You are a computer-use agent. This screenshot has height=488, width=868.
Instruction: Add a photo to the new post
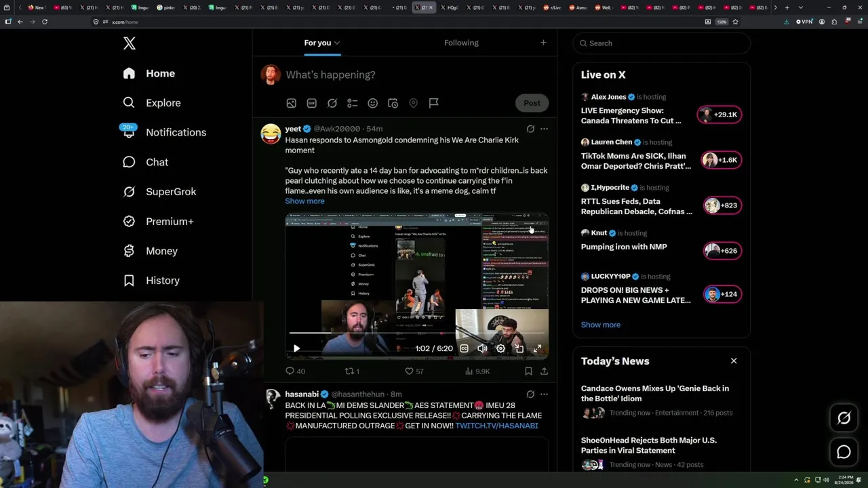291,103
